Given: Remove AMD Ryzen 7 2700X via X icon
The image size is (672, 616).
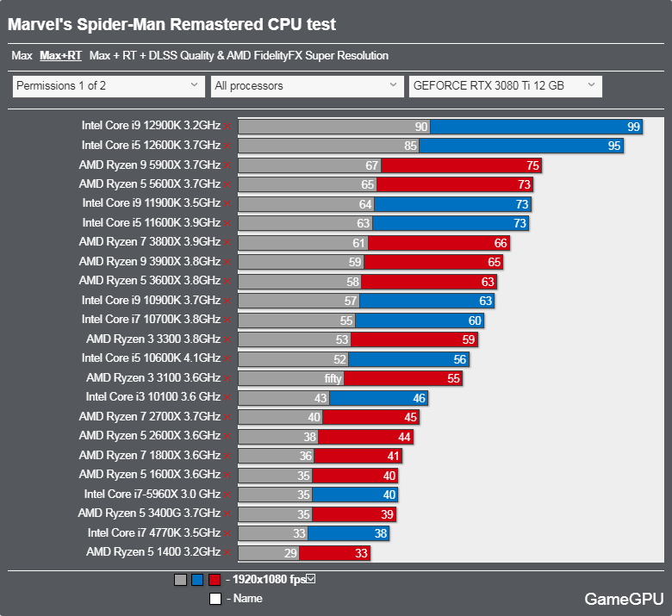Looking at the screenshot, I should 227,417.
